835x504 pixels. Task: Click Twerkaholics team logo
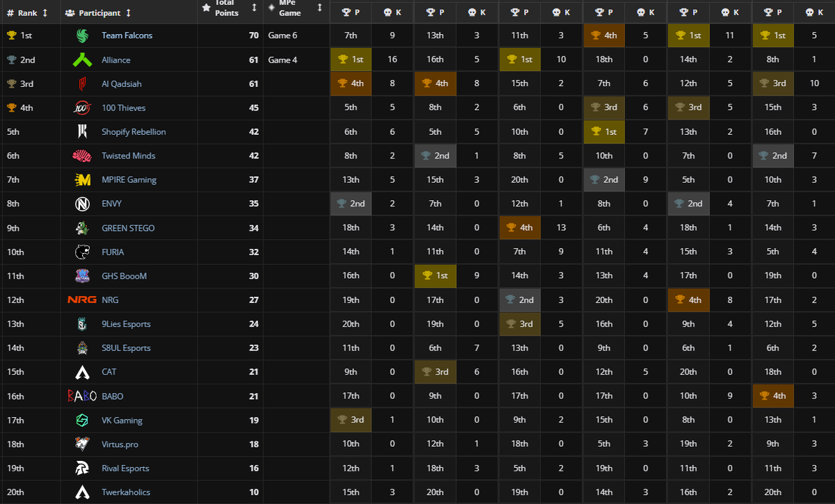(x=82, y=492)
